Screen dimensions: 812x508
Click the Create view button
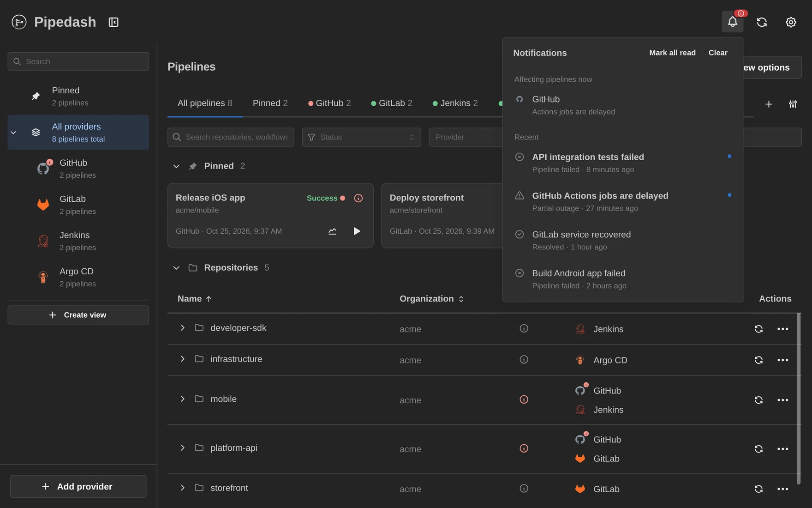[78, 315]
